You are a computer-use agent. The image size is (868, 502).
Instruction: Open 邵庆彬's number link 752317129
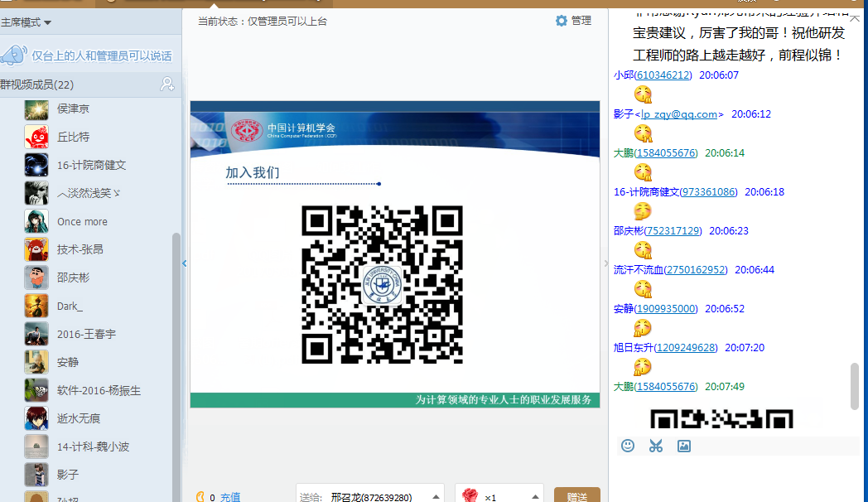[x=673, y=231]
